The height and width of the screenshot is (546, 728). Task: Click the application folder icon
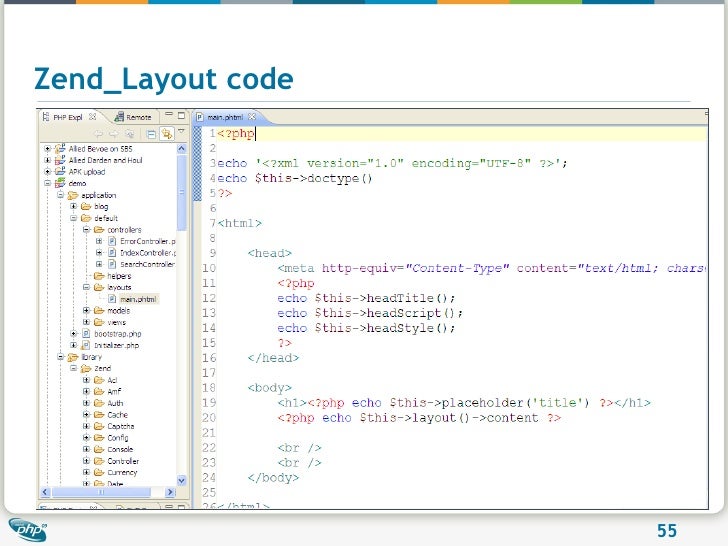tap(73, 195)
